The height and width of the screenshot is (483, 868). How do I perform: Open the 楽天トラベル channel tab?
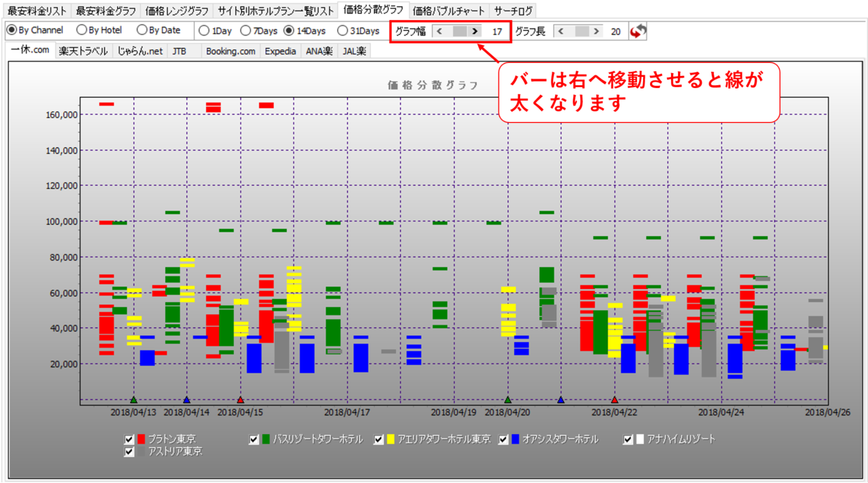(83, 51)
